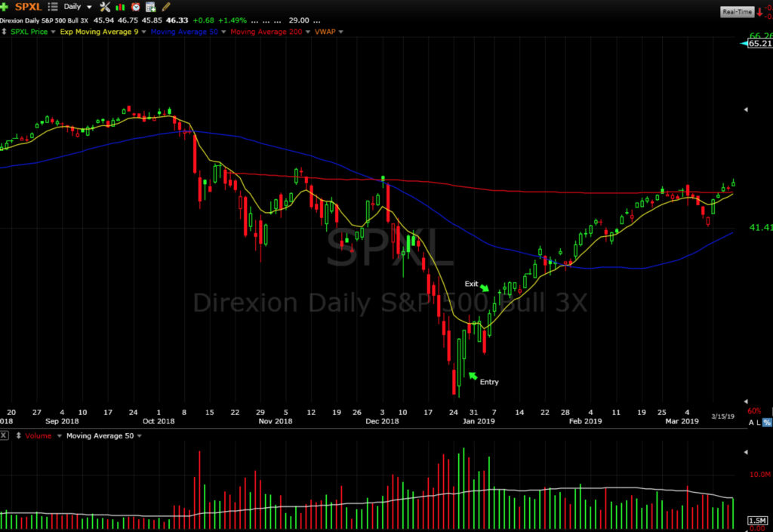Click the 41.41 price-axis value
Image resolution: width=773 pixels, height=532 pixels.
click(761, 228)
